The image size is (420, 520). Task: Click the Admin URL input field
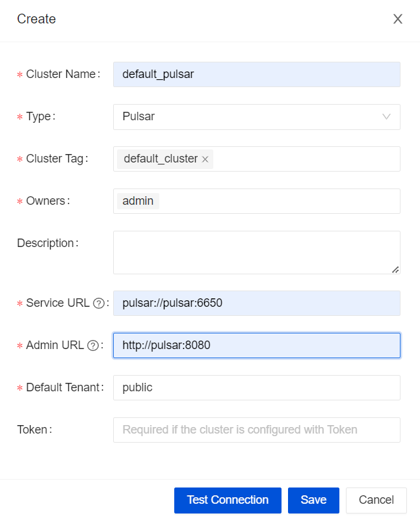(x=256, y=345)
